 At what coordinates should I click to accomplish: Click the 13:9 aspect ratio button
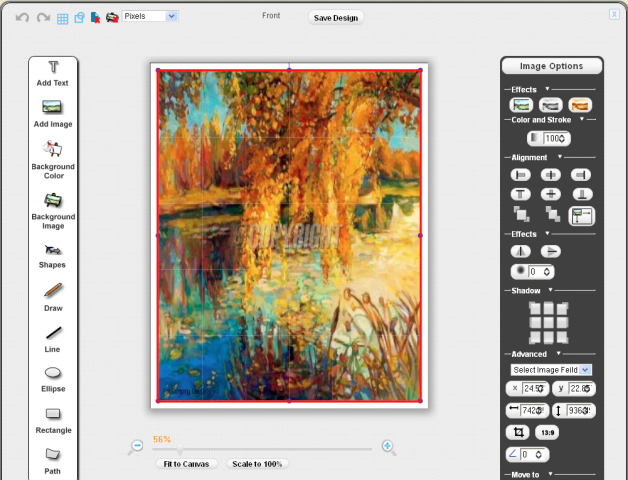pyautogui.click(x=547, y=433)
